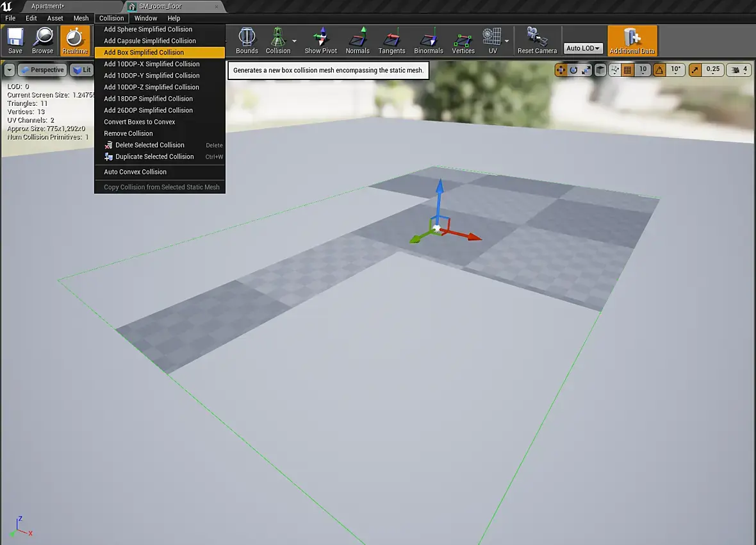Close the Collision menu via its header
The width and height of the screenshot is (756, 545).
[111, 19]
